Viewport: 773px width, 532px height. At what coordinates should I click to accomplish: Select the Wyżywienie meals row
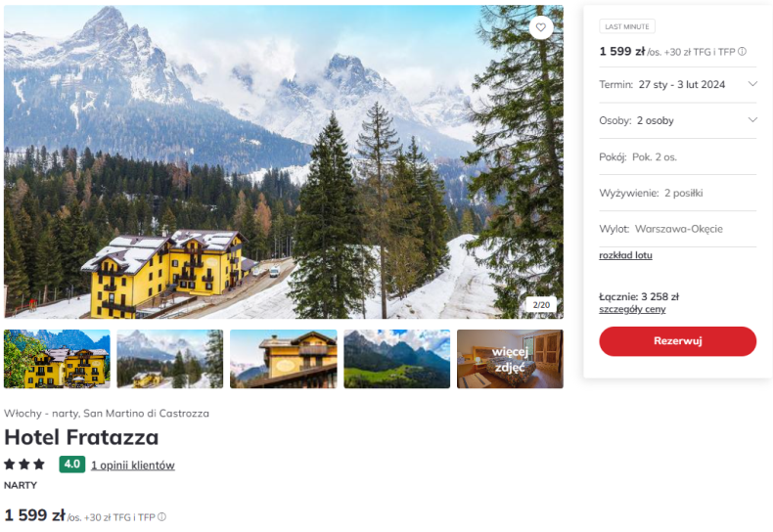(x=677, y=193)
